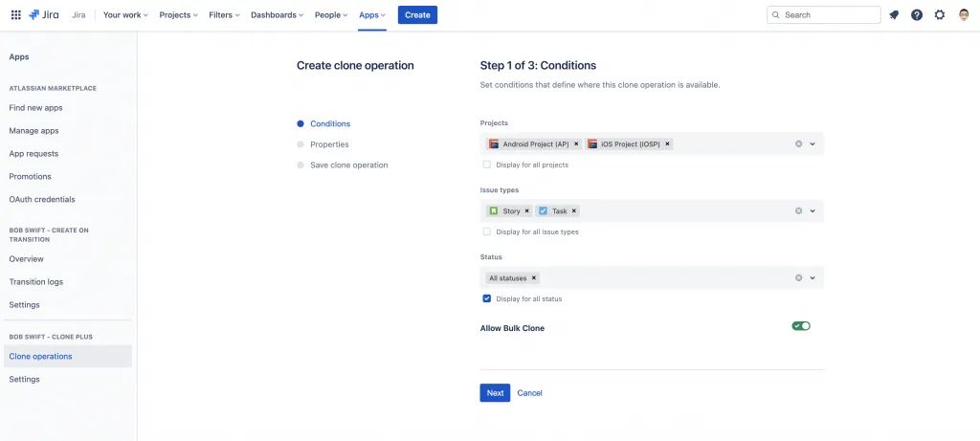Open Clone Plus Settings
Image resolution: width=980 pixels, height=441 pixels.
(x=24, y=379)
